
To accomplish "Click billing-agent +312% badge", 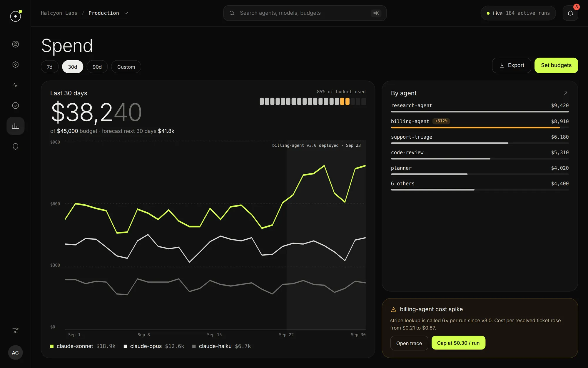I will point(441,121).
